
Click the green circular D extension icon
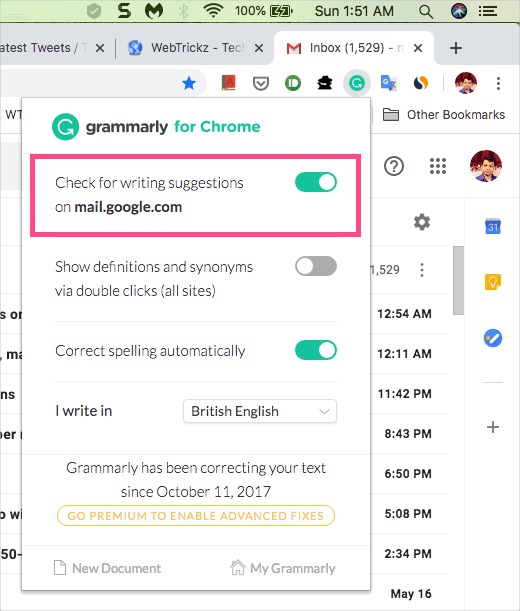click(x=293, y=83)
